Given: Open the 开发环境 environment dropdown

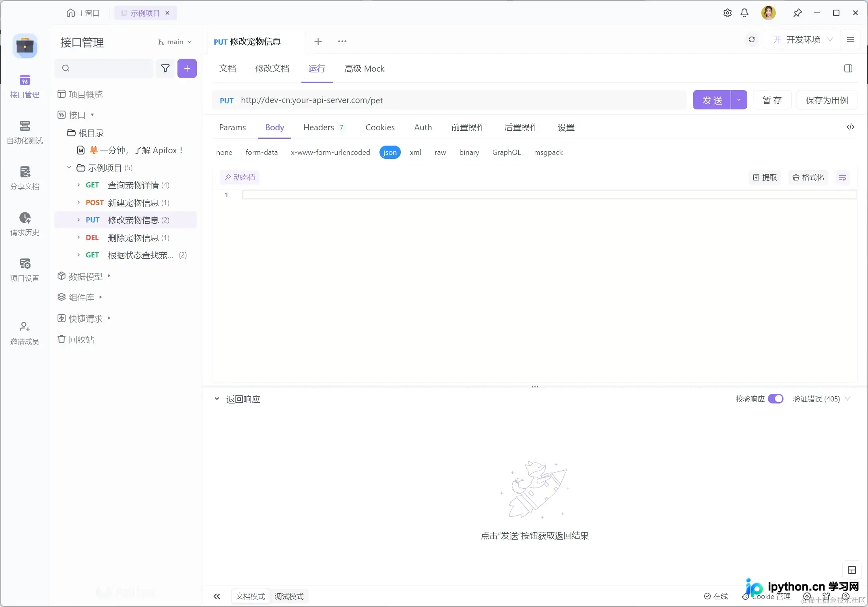Looking at the screenshot, I should point(803,40).
